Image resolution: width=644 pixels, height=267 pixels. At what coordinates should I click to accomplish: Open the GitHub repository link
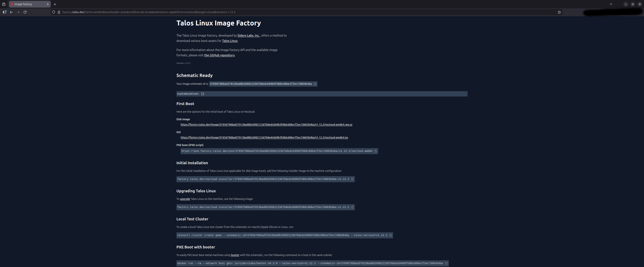(219, 55)
